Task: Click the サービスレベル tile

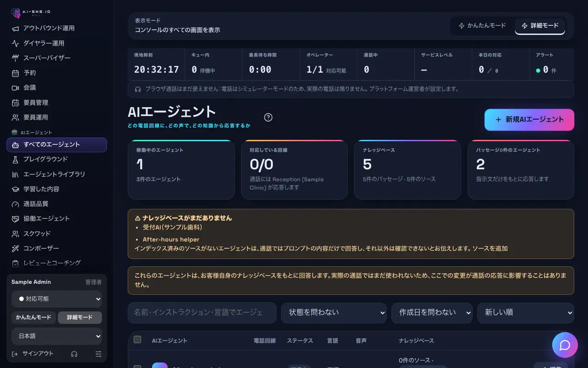Action: pyautogui.click(x=443, y=64)
